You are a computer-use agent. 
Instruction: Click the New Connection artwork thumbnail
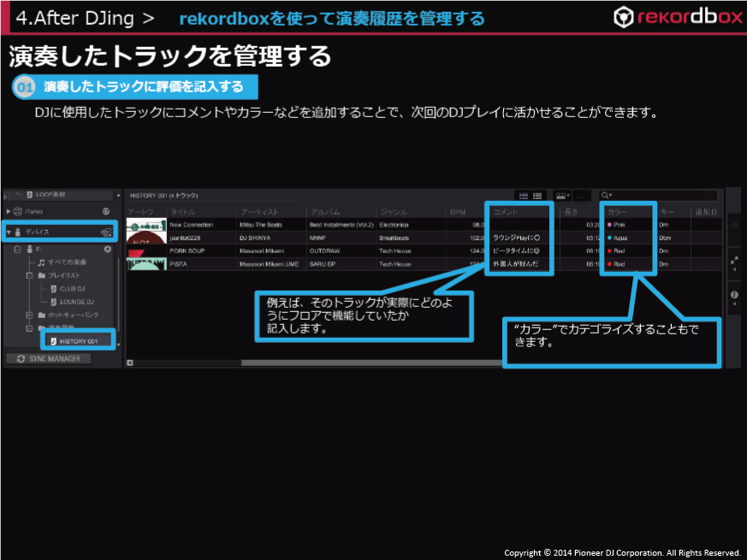point(146,225)
